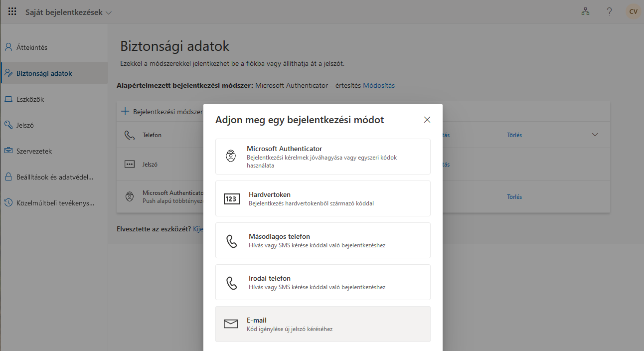Click the Hardvertoken 123 icon
This screenshot has width=644, height=351.
(x=231, y=199)
